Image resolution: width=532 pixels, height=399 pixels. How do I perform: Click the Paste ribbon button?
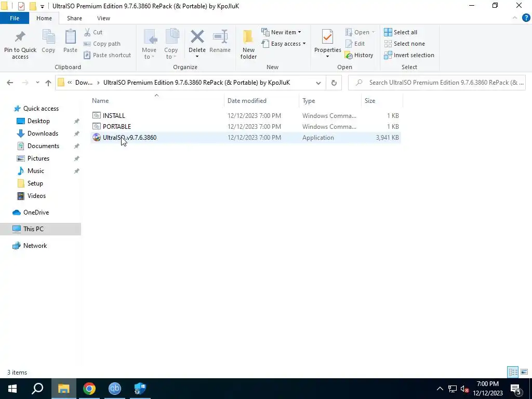coord(70,41)
